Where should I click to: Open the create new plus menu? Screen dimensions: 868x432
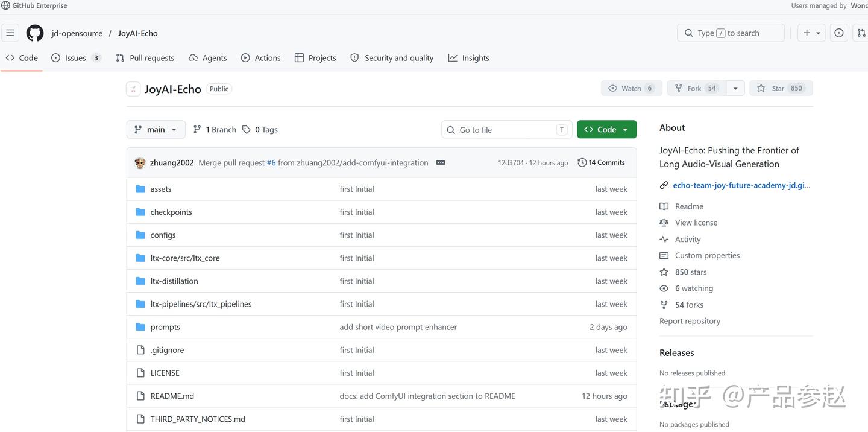click(812, 33)
